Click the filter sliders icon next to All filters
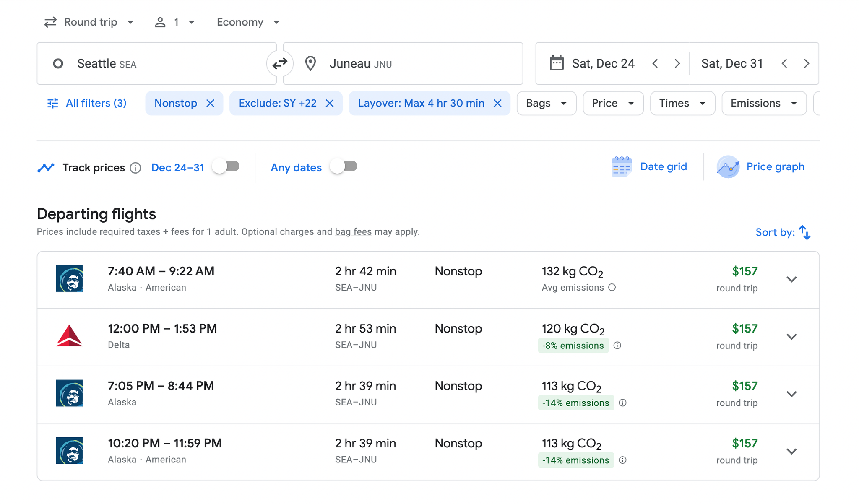This screenshot has height=504, width=859. tap(52, 103)
